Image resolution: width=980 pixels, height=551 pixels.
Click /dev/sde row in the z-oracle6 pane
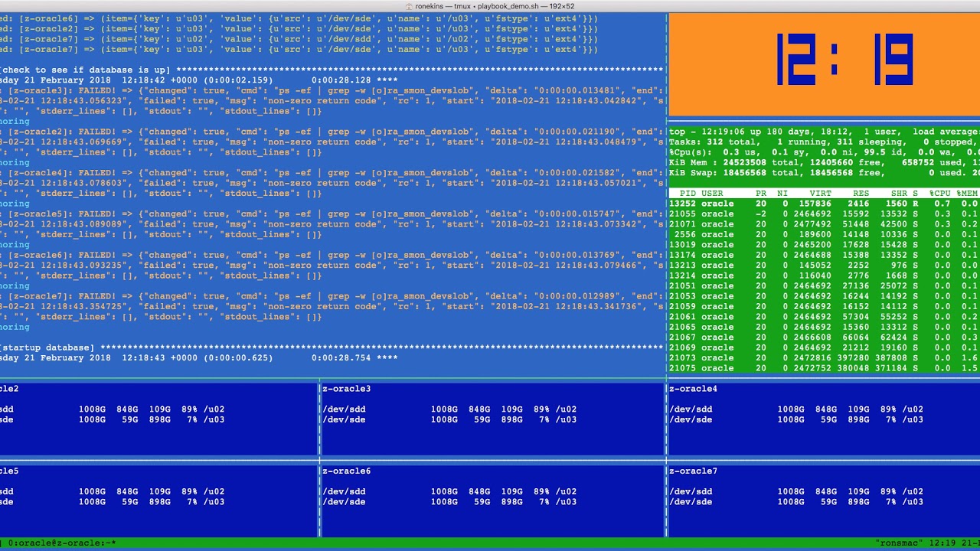click(x=449, y=502)
